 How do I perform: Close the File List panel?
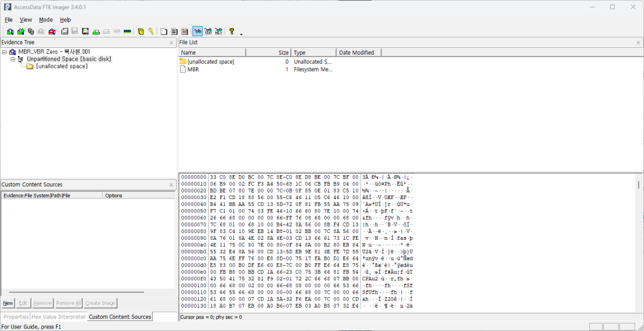638,43
